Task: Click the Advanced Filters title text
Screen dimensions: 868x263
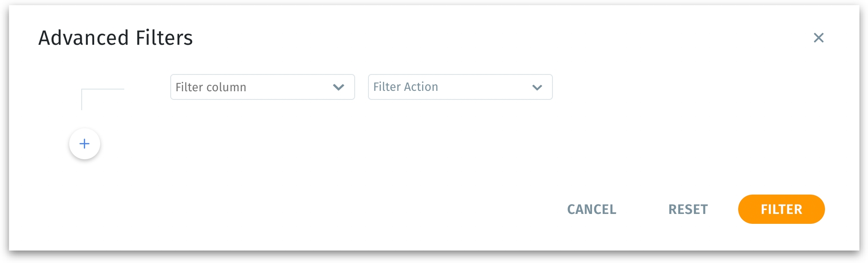Action: (116, 38)
